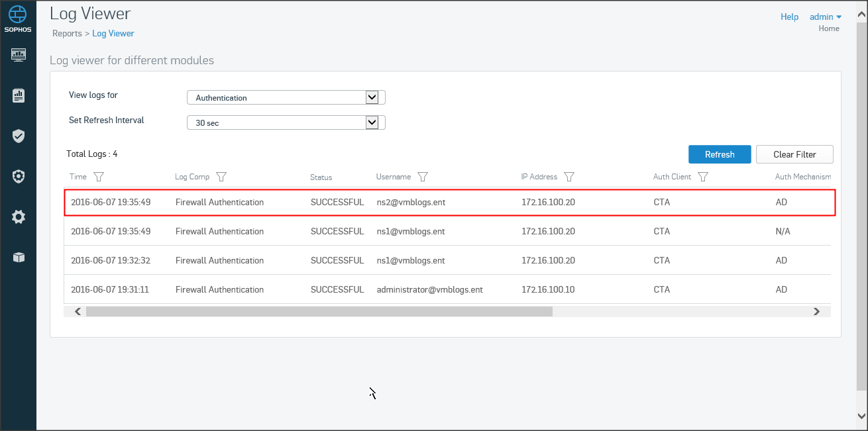
Task: Click the Refresh button
Action: (719, 154)
